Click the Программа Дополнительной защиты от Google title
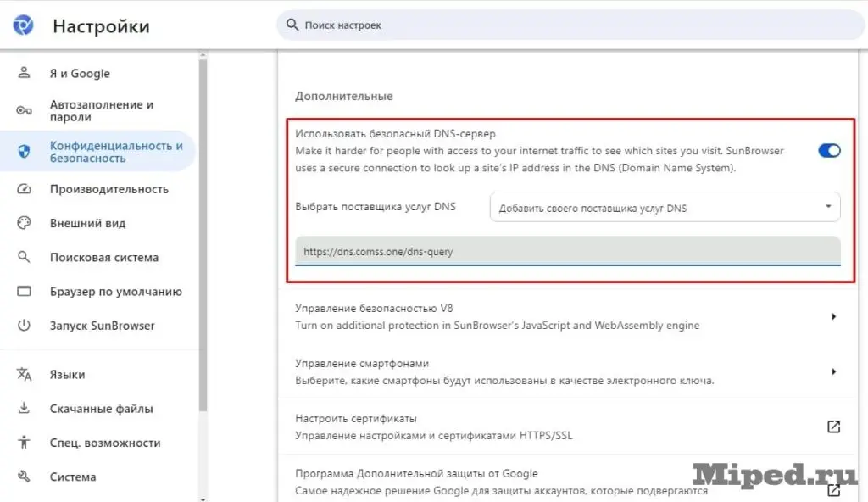 [416, 473]
